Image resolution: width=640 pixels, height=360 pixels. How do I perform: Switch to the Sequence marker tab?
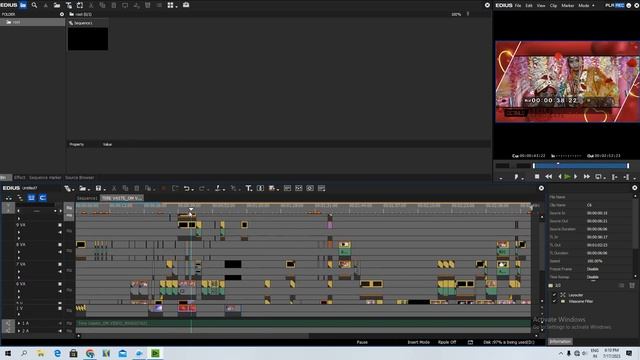45,178
